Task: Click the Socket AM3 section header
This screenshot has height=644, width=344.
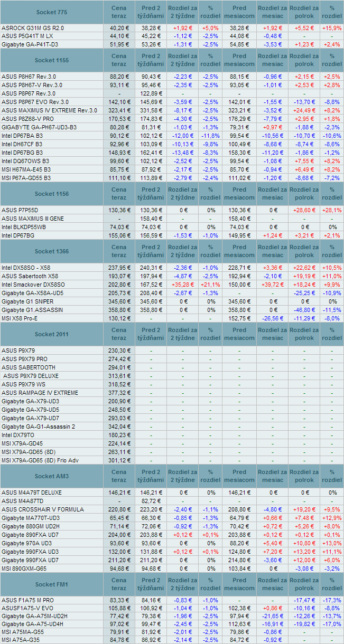Action: 52,476
